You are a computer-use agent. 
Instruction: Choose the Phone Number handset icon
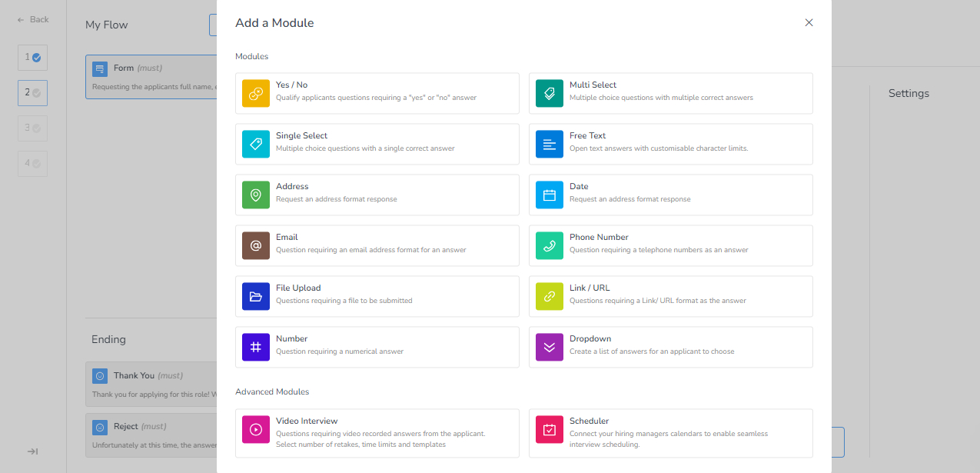550,245
